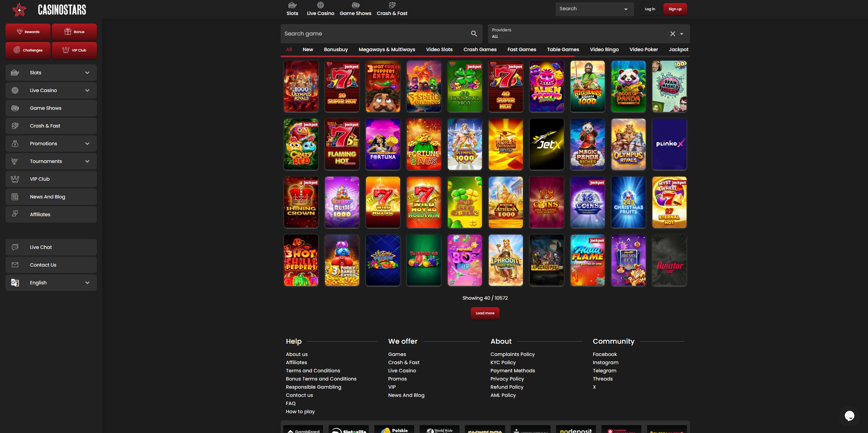Expand the Promotions sidebar menu
Screen dimensions: 868x433
pyautogui.click(x=87, y=144)
